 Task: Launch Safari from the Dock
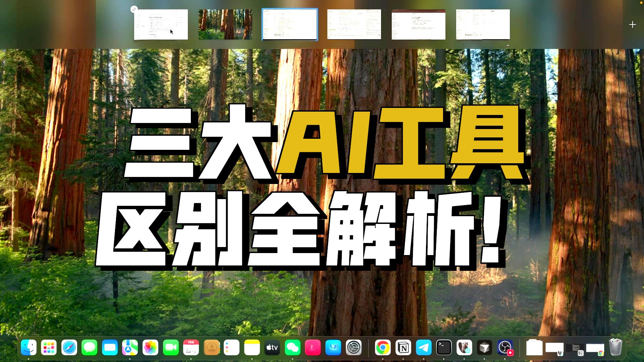69,348
